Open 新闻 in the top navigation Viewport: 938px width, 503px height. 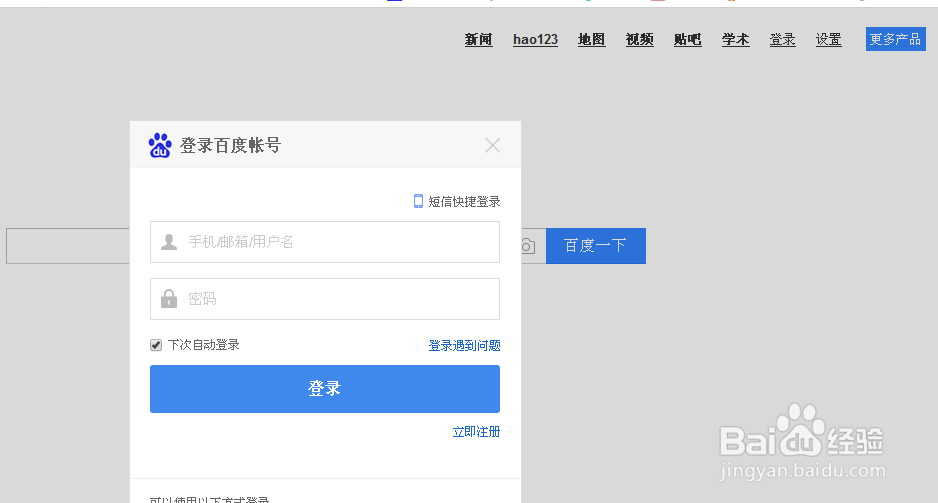pyautogui.click(x=479, y=39)
